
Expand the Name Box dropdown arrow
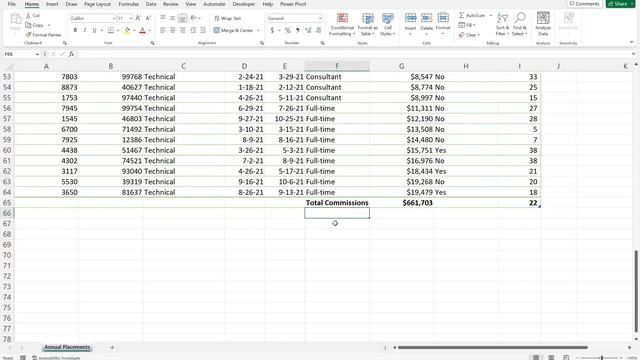tap(37, 54)
